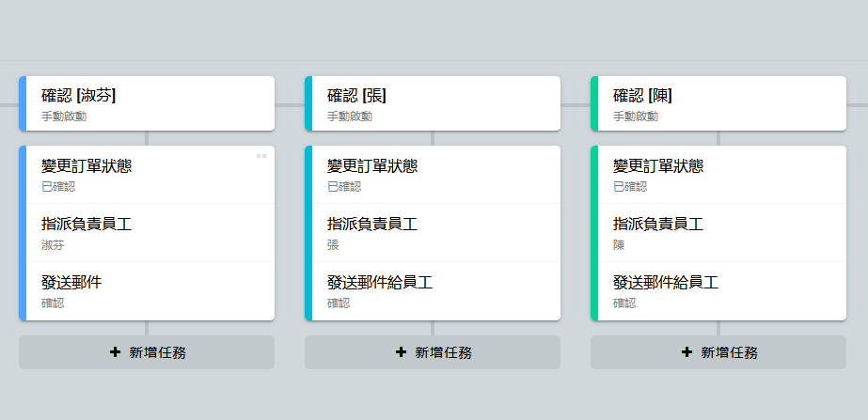Click the plus icon under 張's task card
Screen dimensions: 868x420
pos(402,352)
